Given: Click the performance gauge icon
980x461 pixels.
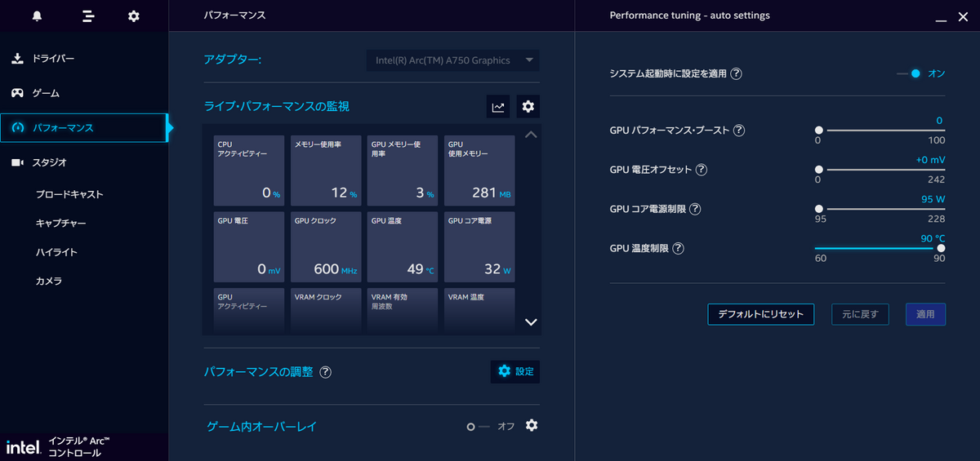Looking at the screenshot, I should [x=17, y=127].
